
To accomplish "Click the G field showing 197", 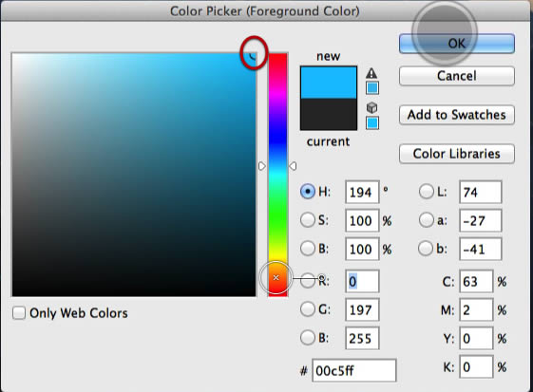I will 362,309.
